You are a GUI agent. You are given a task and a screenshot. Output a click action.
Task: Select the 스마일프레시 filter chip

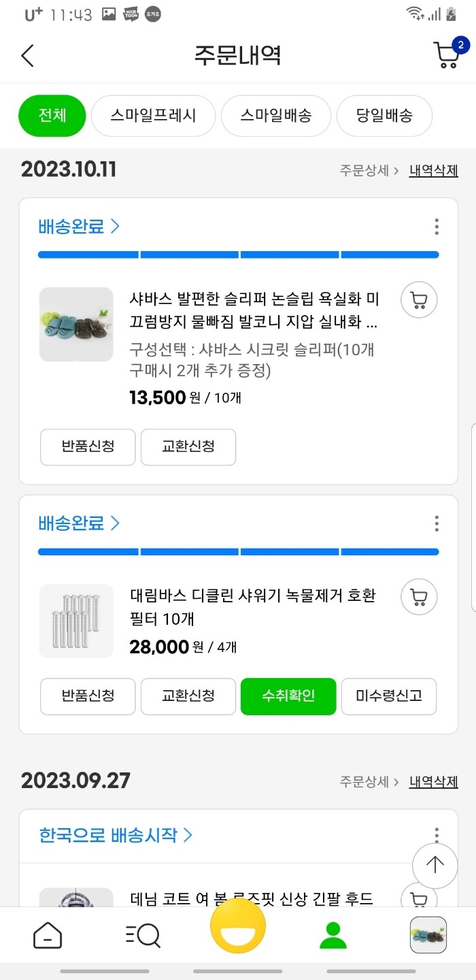pos(153,116)
